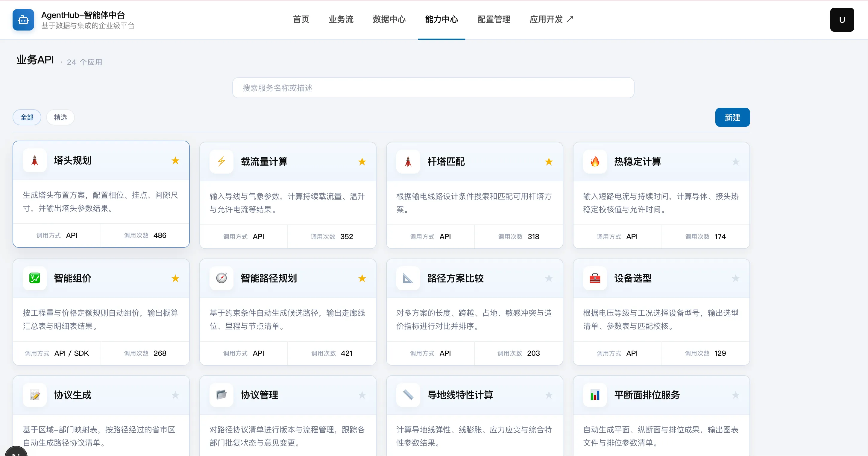The height and width of the screenshot is (456, 868).
Task: Click API / SDK on 智能组价 card
Action: click(72, 353)
